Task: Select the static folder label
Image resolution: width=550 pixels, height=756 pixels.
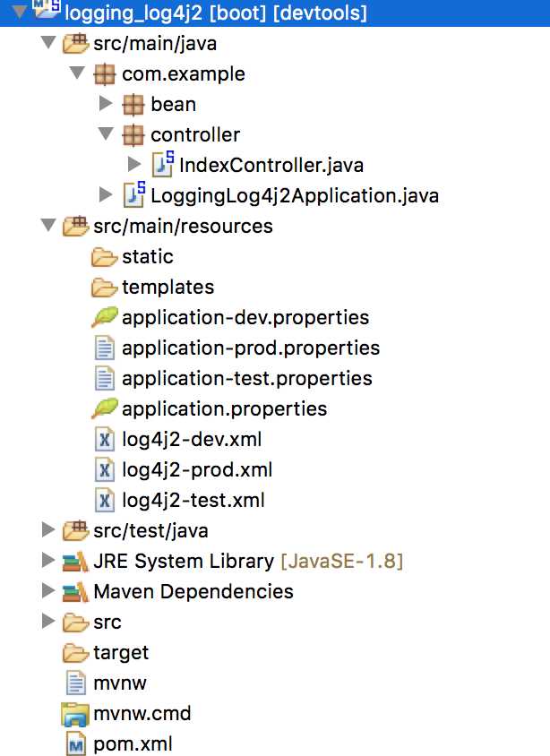Action: tap(148, 256)
